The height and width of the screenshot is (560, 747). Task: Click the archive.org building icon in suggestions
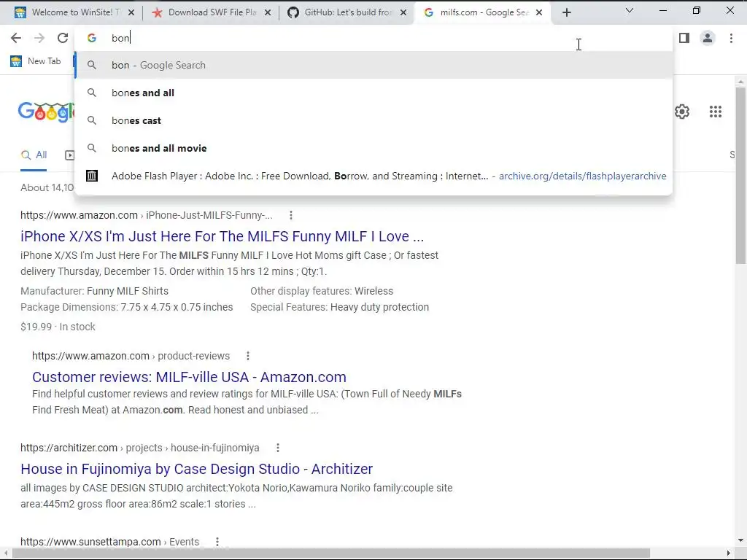coord(92,176)
